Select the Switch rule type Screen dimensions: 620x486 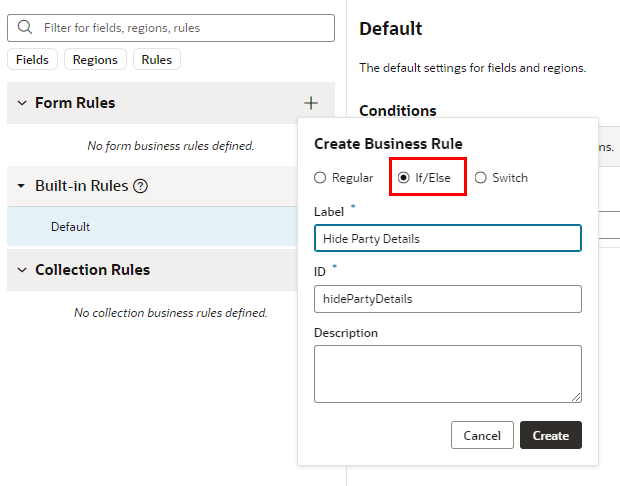(481, 178)
